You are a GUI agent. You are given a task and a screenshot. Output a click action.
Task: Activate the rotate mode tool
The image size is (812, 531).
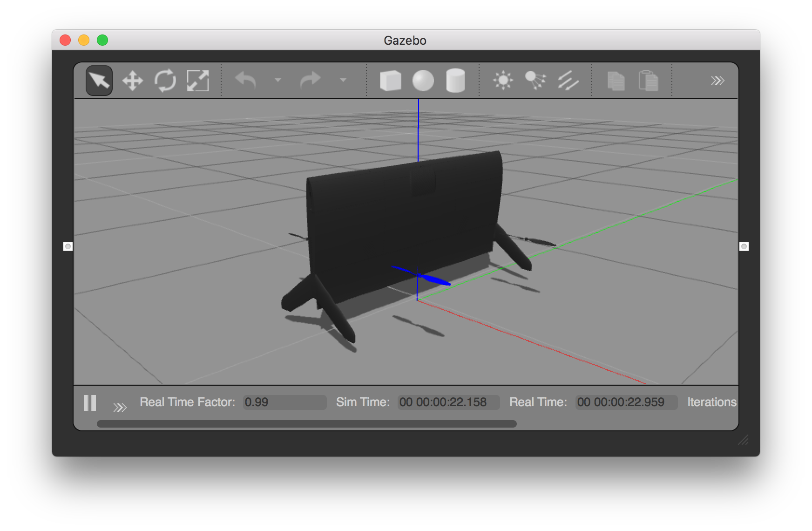coord(165,81)
